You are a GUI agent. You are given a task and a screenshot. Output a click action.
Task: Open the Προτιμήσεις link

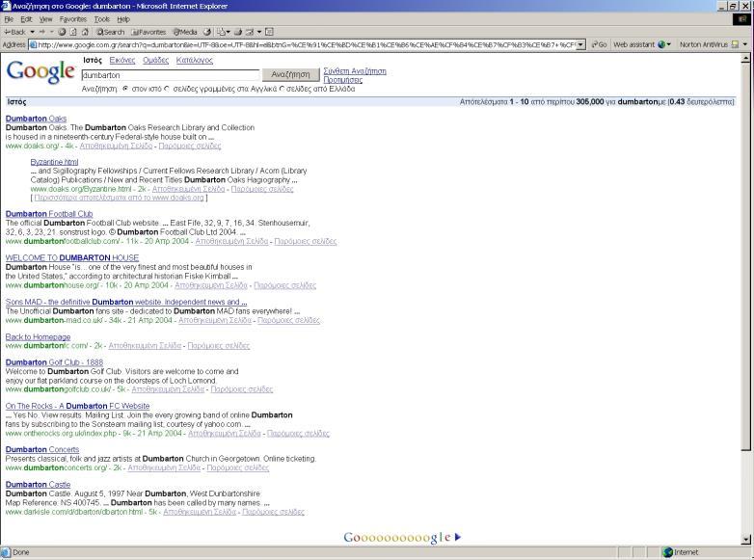pyautogui.click(x=343, y=80)
